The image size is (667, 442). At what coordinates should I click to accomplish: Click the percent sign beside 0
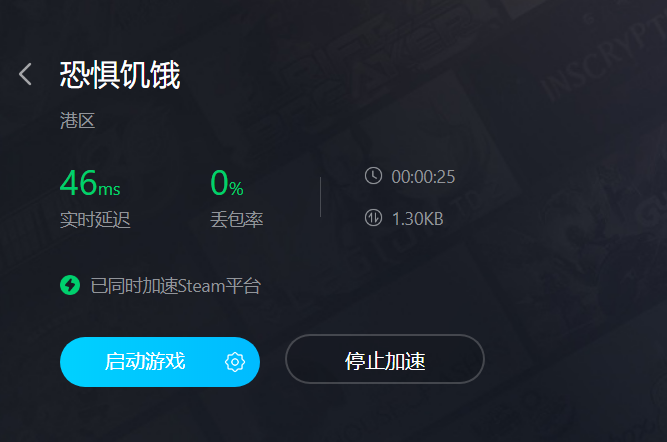pos(236,188)
